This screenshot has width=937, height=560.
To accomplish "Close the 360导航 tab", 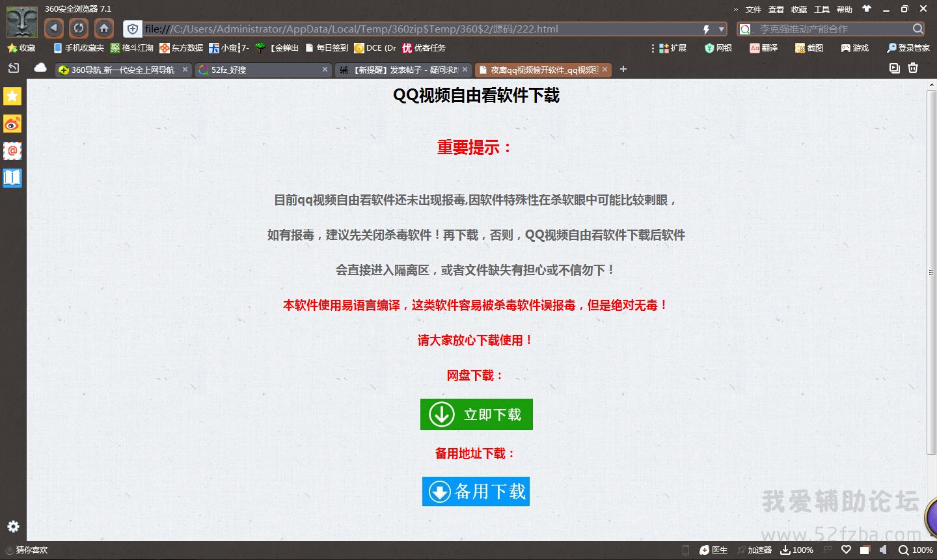I will [x=185, y=70].
